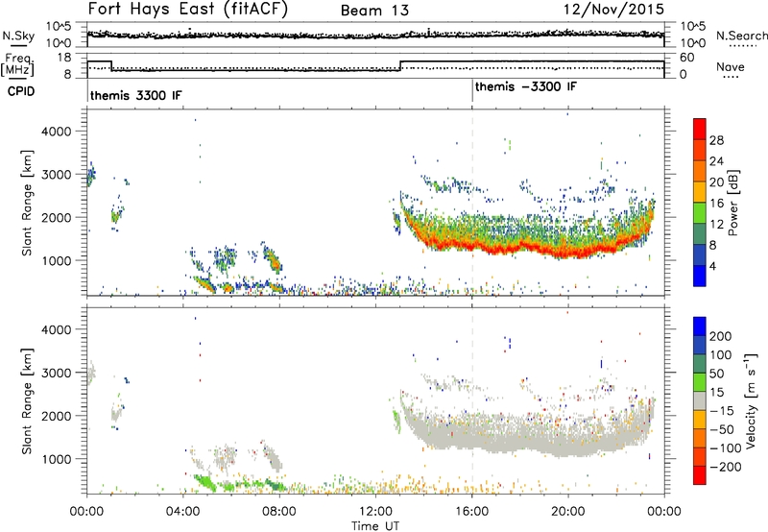
Task: Click the "Nave" legend label
Action: pos(731,66)
